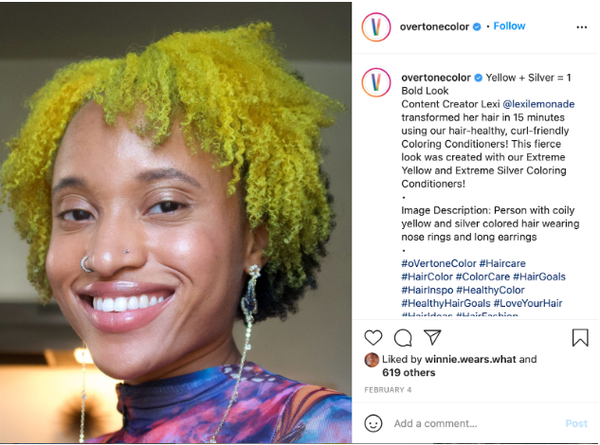Screen dimensions: 600x445
Task: Like the post with the heart icon
Action: [x=373, y=337]
